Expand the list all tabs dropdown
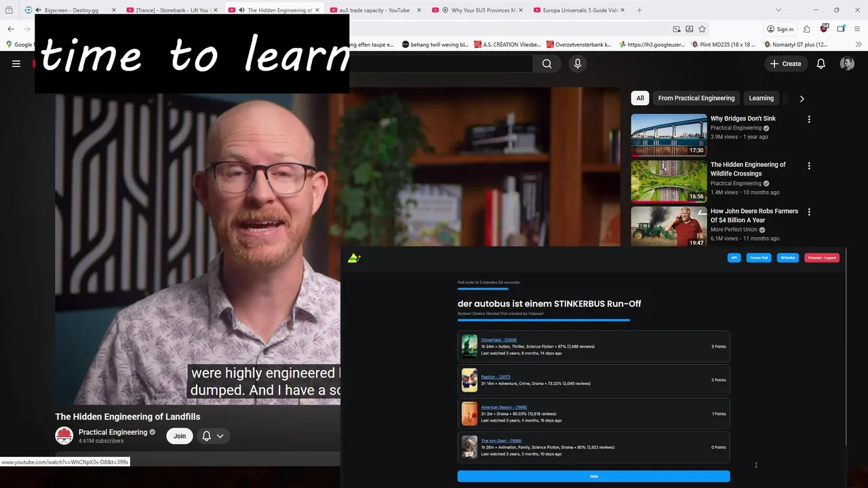868x488 pixels. 778,10
